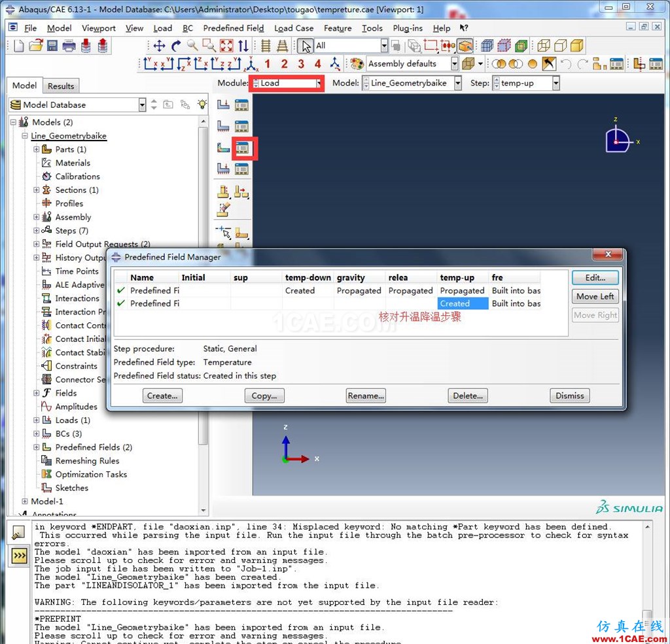
Task: Click the Print viewport icon
Action: point(69,46)
